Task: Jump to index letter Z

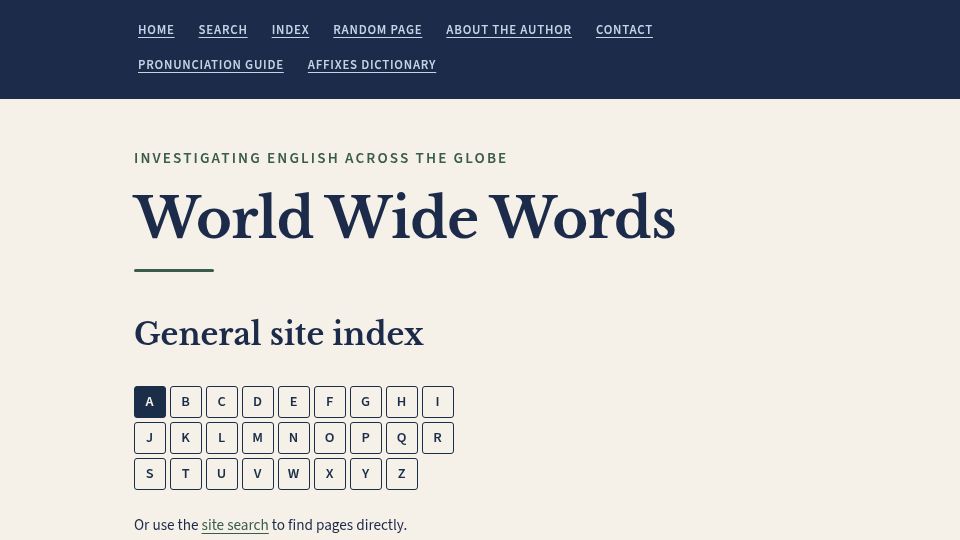Action: (402, 474)
